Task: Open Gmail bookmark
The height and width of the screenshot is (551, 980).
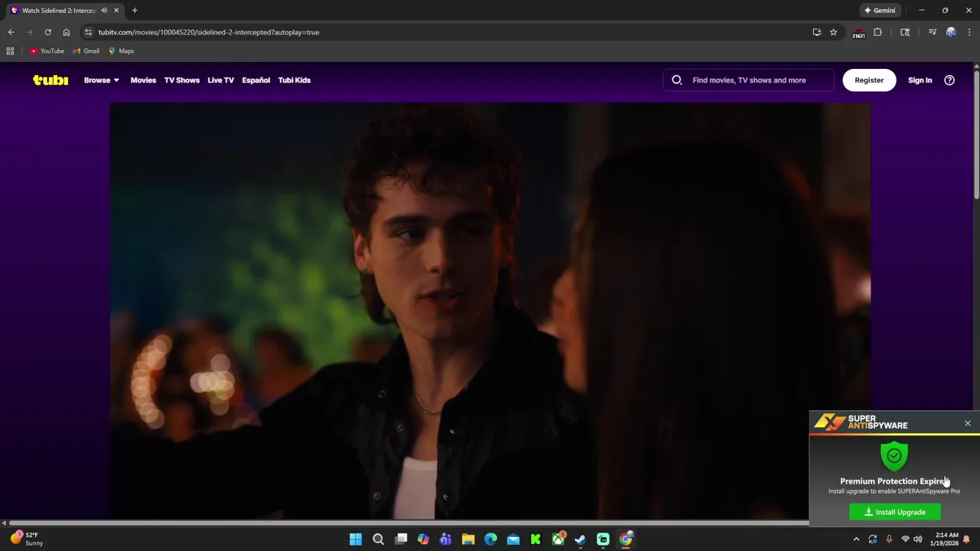Action: pyautogui.click(x=86, y=51)
